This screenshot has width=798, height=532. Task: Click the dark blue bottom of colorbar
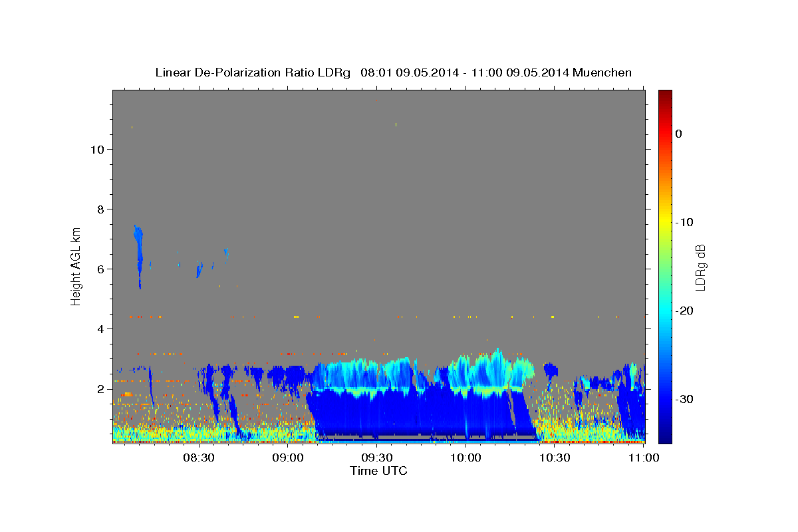665,436
